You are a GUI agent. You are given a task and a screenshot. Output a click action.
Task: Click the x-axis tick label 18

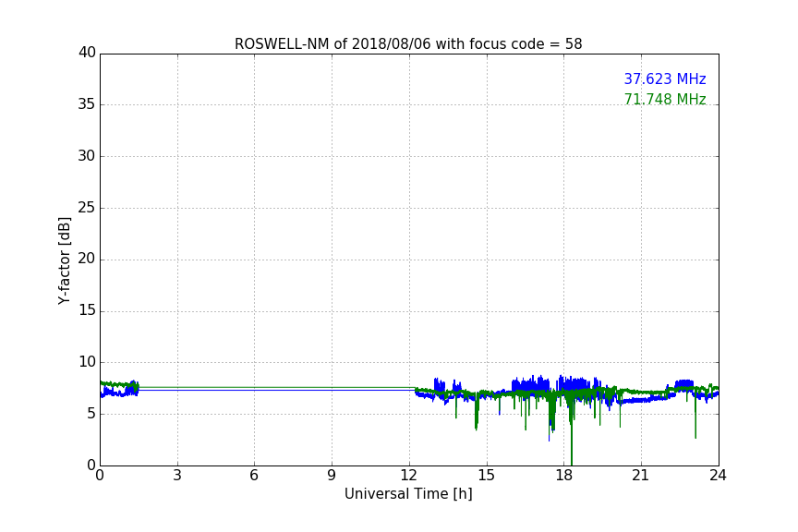564,476
